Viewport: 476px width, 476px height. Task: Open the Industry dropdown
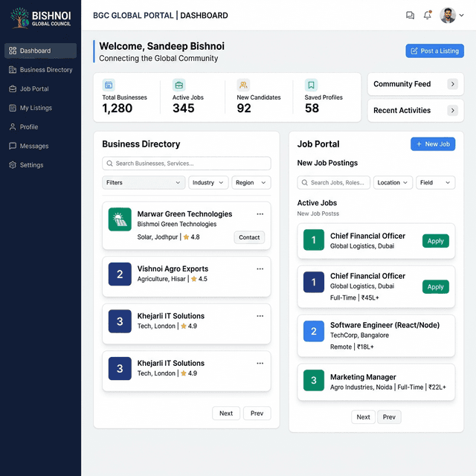pyautogui.click(x=208, y=182)
